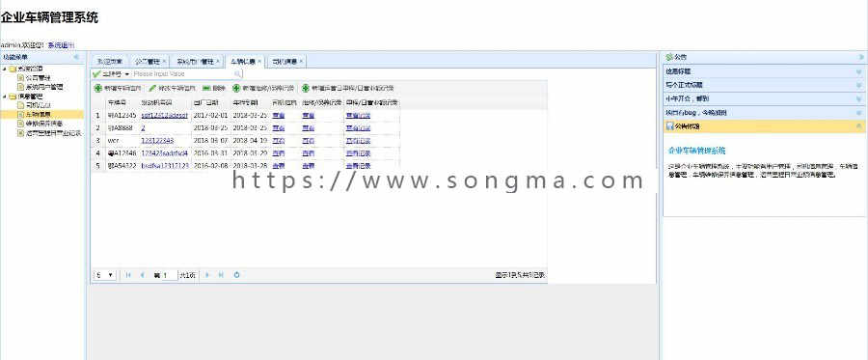Collapse the right 公告 announcement panel

(861, 57)
